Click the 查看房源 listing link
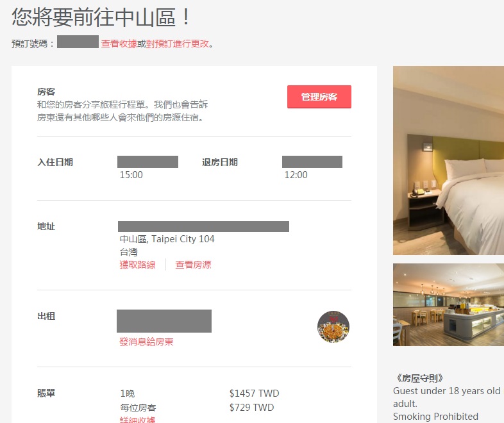 coord(193,265)
